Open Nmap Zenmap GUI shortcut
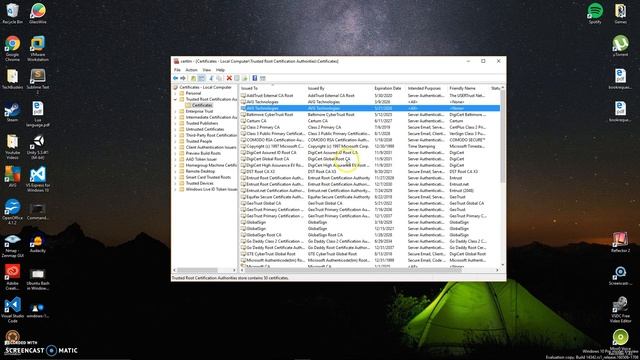Screen dimensions: 640x360 coord(12,245)
